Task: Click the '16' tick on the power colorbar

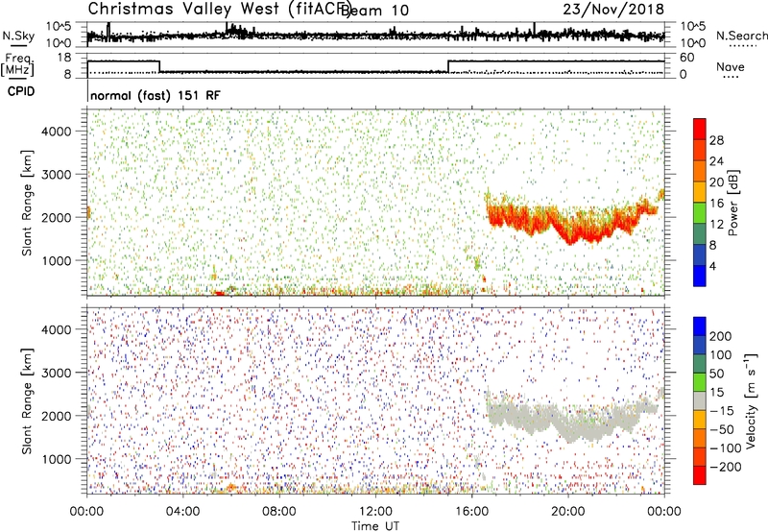Action: click(x=716, y=204)
